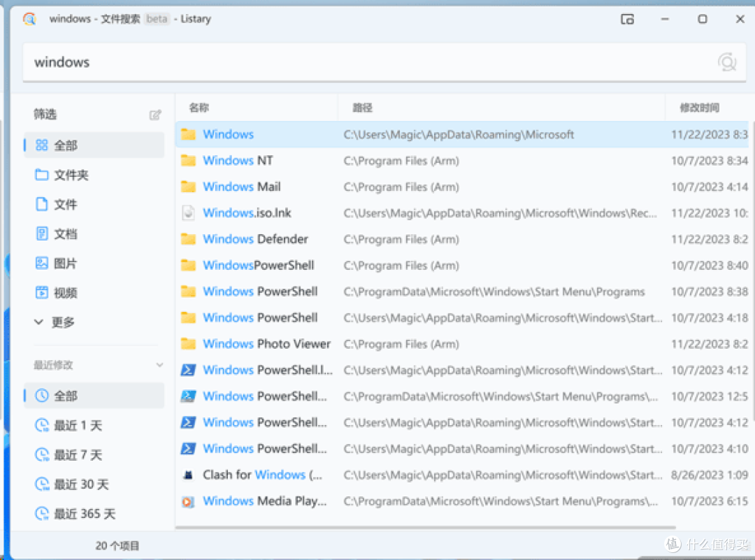Image resolution: width=755 pixels, height=560 pixels.
Task: Click the clock icon for 最近 1 天
Action: [42, 425]
